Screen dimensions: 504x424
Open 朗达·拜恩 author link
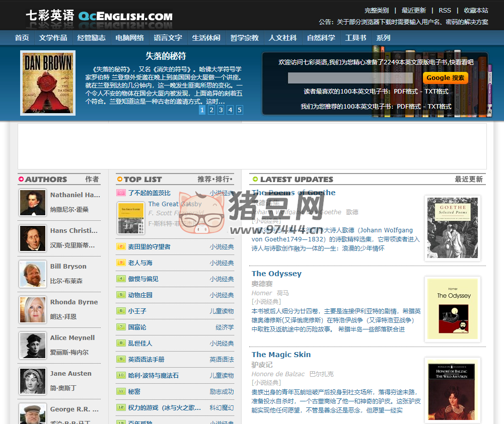tap(63, 316)
